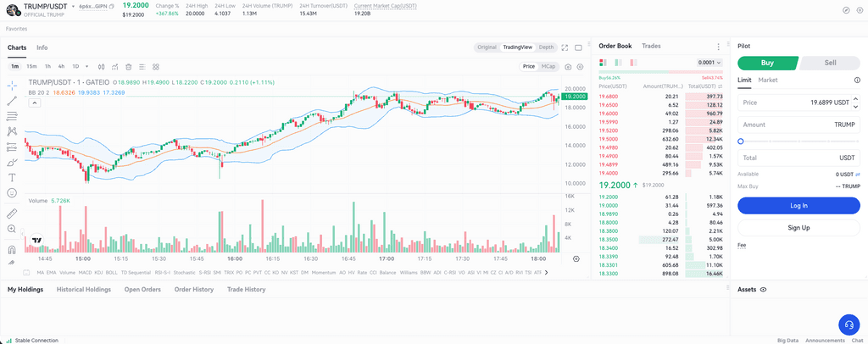Toggle Assets visibility eye icon
Image resolution: width=868 pixels, height=344 pixels.
click(x=764, y=290)
